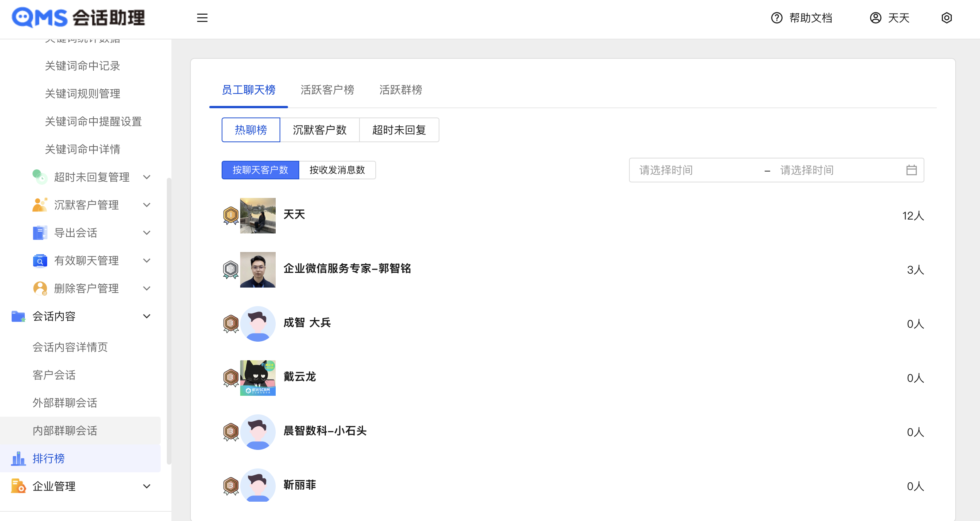Expand the 导出会话 chevron
The height and width of the screenshot is (521, 980).
click(x=147, y=233)
